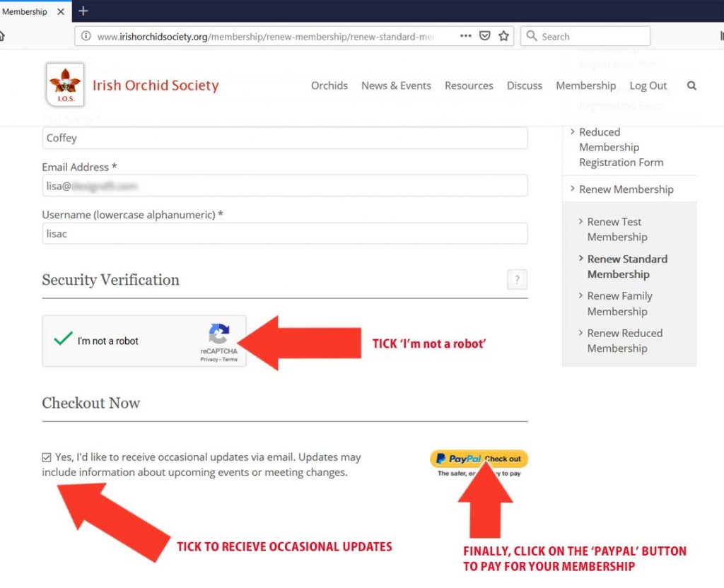
Task: Click the 'Checkout Now' heading text
Action: coord(91,403)
